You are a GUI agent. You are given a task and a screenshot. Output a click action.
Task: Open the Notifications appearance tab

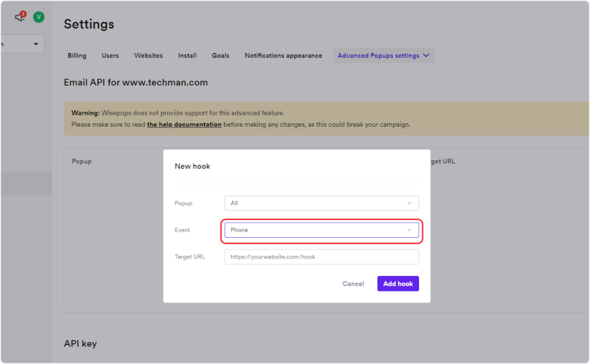pyautogui.click(x=283, y=56)
